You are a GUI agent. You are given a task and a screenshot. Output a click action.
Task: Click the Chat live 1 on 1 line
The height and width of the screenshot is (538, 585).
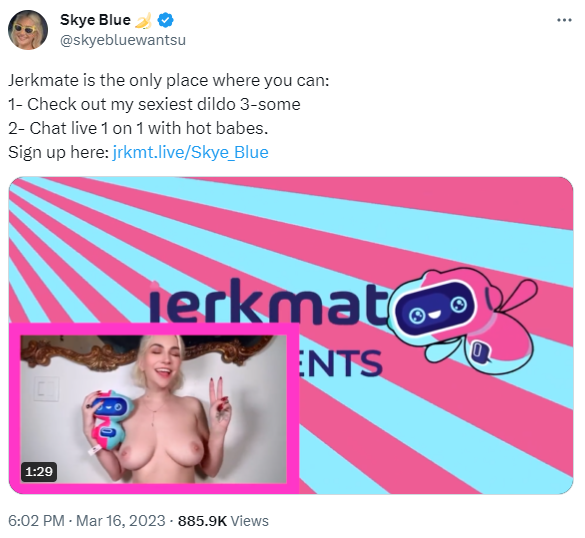pyautogui.click(x=138, y=128)
